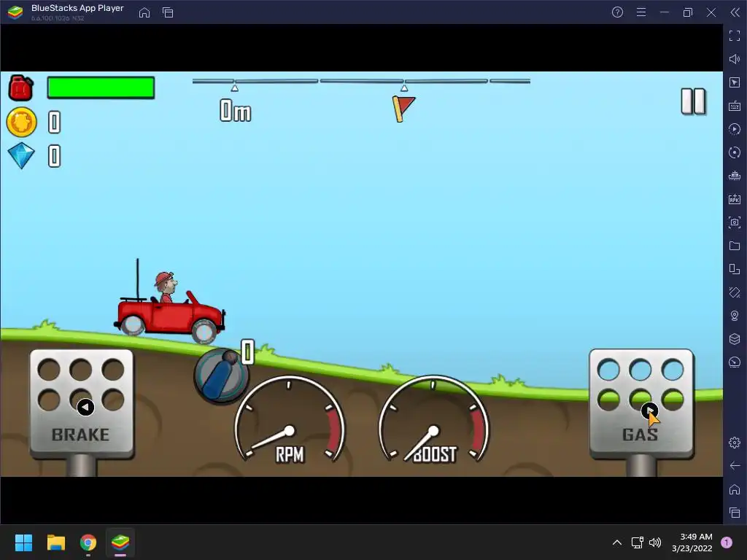Click the Android back arrow in sidebar
The width and height of the screenshot is (747, 560).
pos(735,466)
